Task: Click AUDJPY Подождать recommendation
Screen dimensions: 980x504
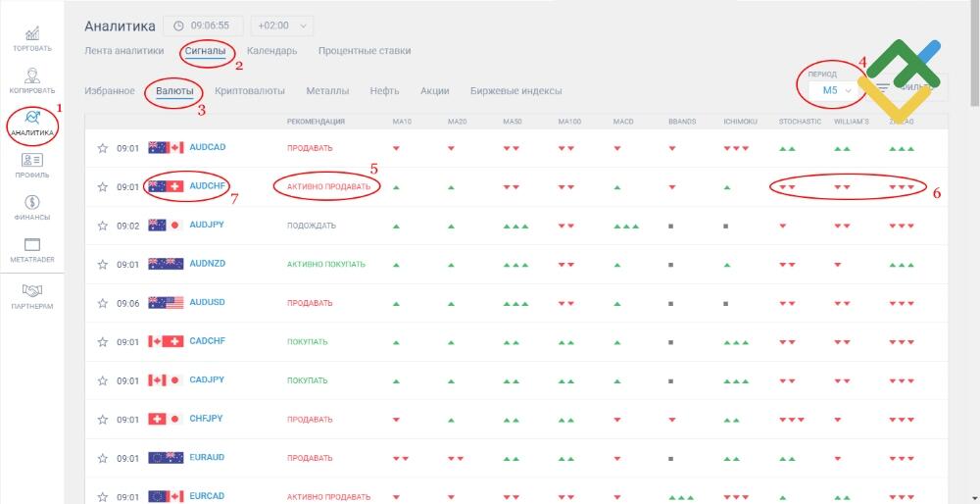Action: coord(312,226)
